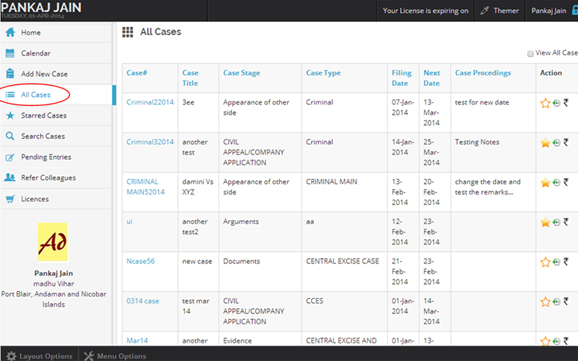Unstar the CRIMINAL MAIN52014 case

[545, 183]
